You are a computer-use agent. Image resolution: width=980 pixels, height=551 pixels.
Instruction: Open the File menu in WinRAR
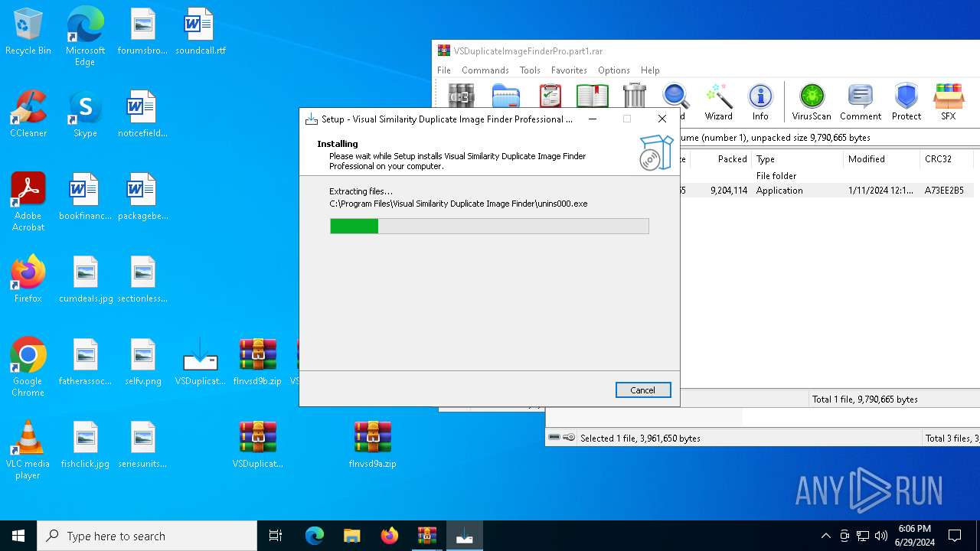click(x=444, y=70)
